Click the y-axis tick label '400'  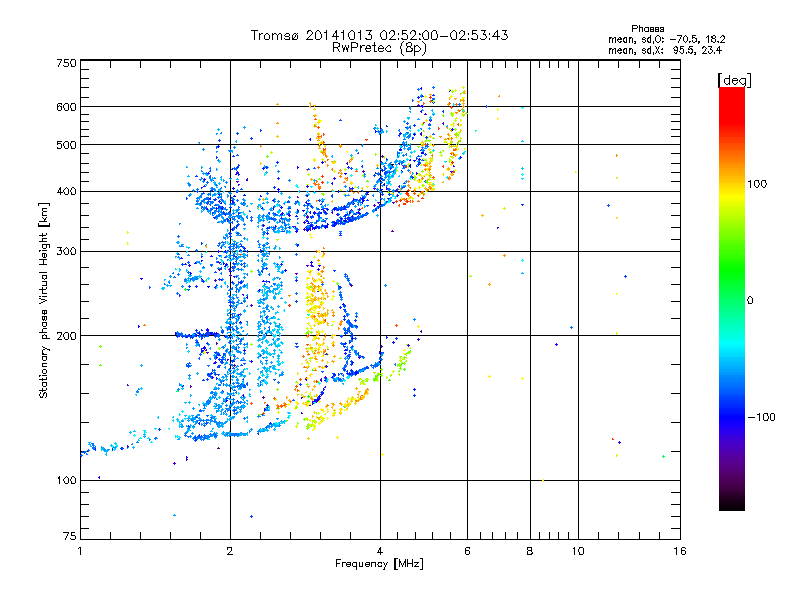[67, 192]
